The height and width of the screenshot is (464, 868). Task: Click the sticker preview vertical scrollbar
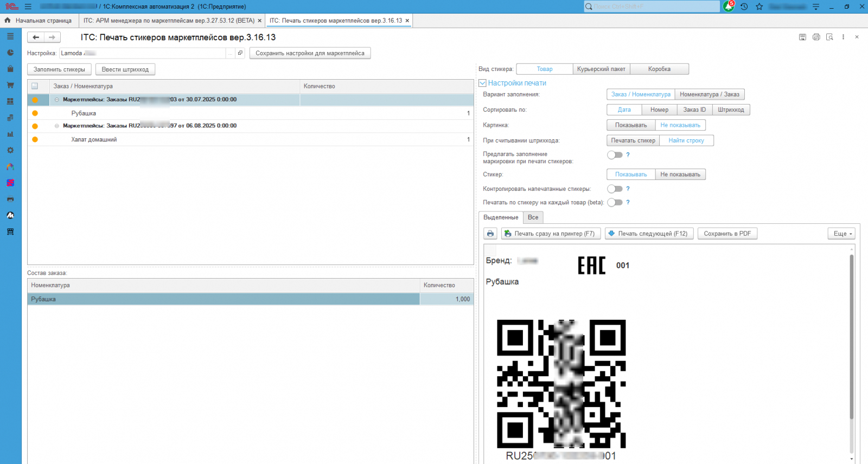coord(852,336)
